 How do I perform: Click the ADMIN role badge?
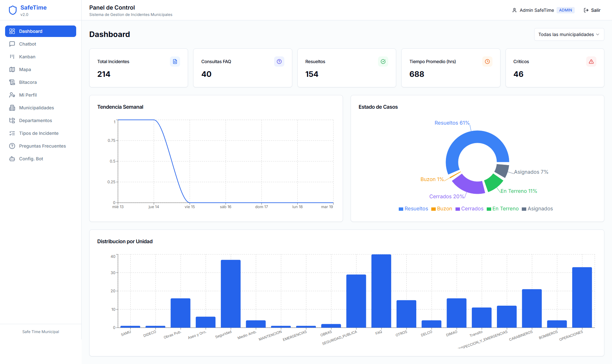pyautogui.click(x=565, y=10)
